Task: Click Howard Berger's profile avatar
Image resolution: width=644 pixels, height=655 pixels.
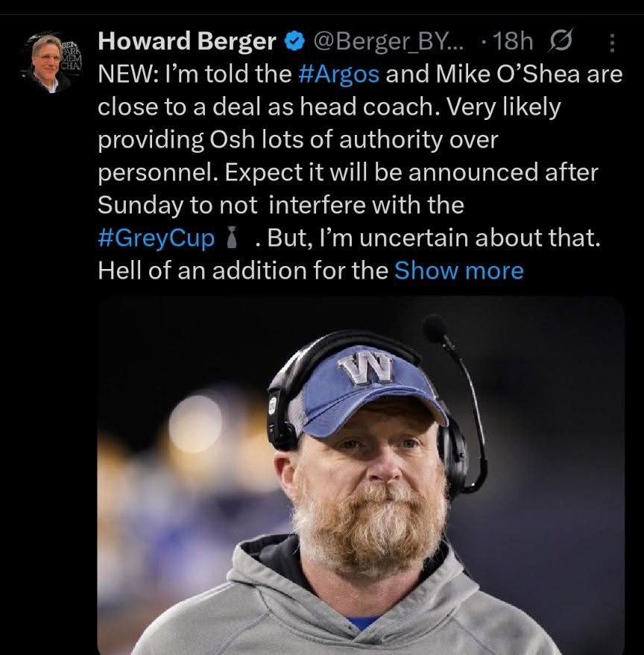Action: [x=51, y=63]
